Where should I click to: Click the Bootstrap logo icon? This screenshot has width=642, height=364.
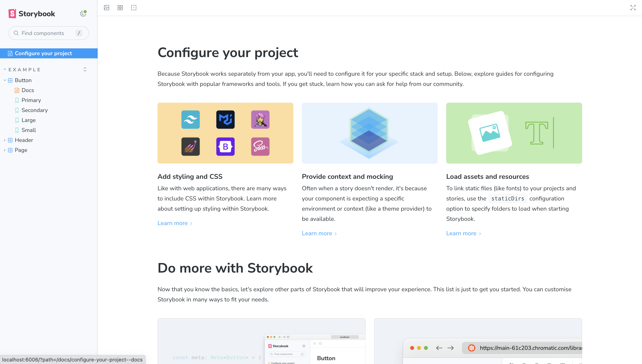coord(225,147)
